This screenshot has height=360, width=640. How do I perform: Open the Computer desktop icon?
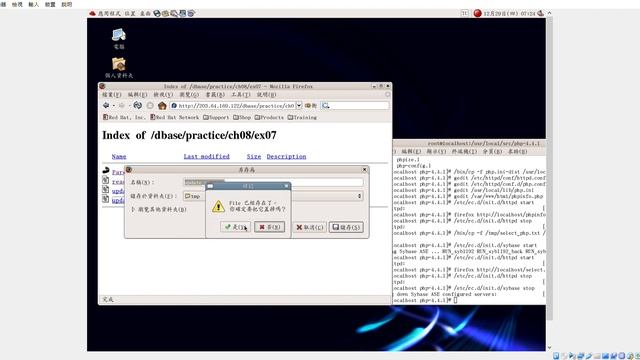[x=119, y=39]
